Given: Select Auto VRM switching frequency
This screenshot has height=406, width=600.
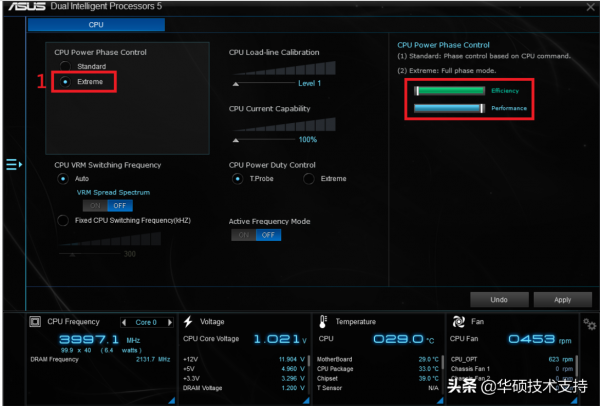Looking at the screenshot, I should [x=63, y=179].
